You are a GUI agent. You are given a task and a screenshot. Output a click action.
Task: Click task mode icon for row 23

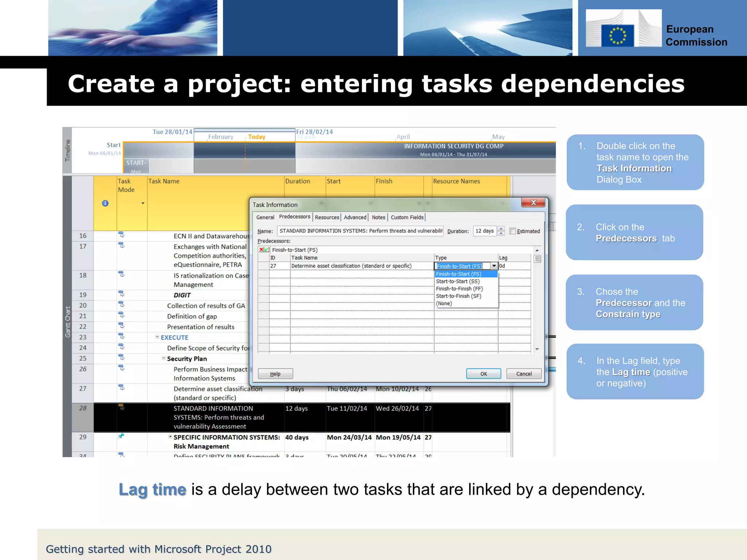point(121,336)
